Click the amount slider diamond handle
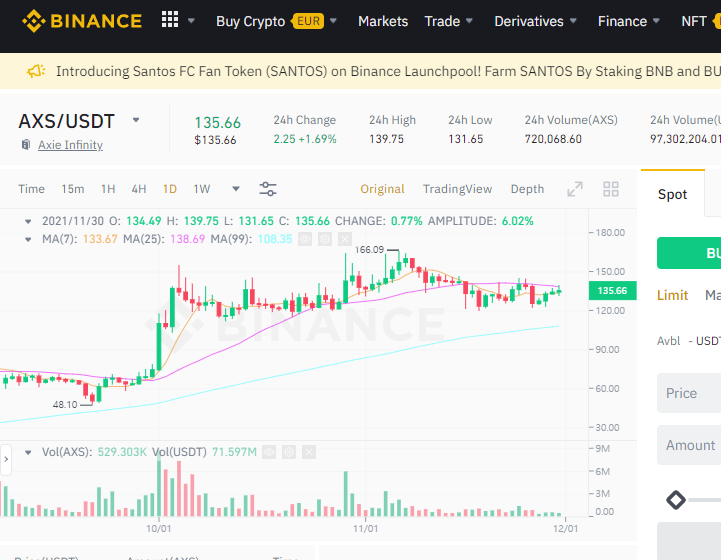The width and height of the screenshot is (721, 560). coord(676,500)
